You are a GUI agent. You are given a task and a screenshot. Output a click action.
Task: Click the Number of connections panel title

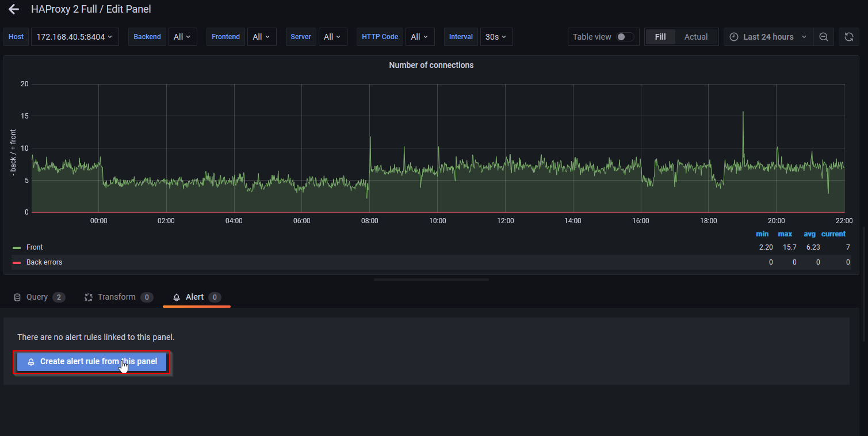coord(431,65)
